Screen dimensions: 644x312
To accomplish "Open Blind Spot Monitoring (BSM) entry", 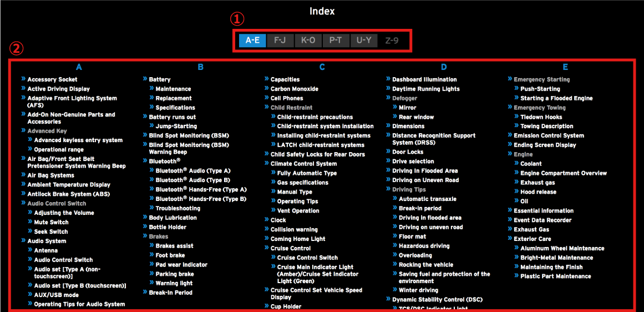I will (x=189, y=135).
